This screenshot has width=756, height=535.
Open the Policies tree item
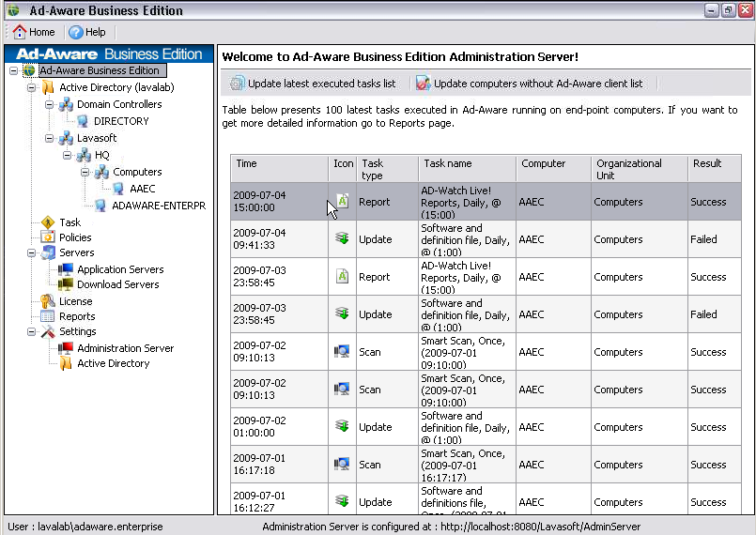coord(75,237)
